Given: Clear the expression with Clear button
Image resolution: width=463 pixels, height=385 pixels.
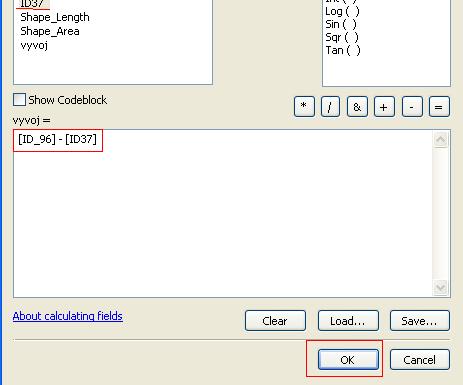Looking at the screenshot, I should (x=275, y=321).
